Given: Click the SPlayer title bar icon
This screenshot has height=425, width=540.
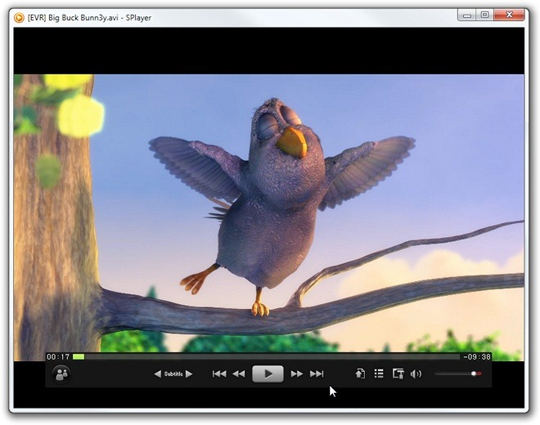Looking at the screenshot, I should (x=19, y=17).
